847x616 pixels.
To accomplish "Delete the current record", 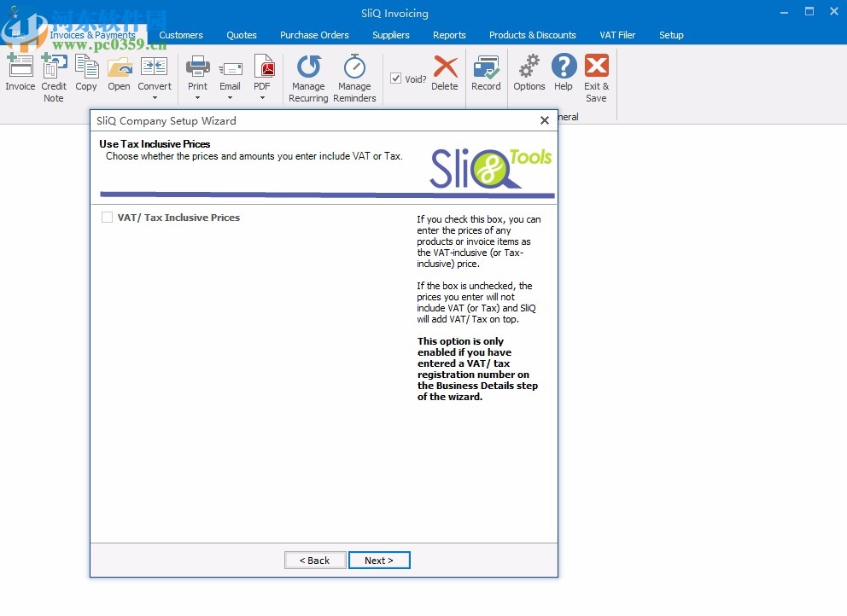I will (445, 75).
